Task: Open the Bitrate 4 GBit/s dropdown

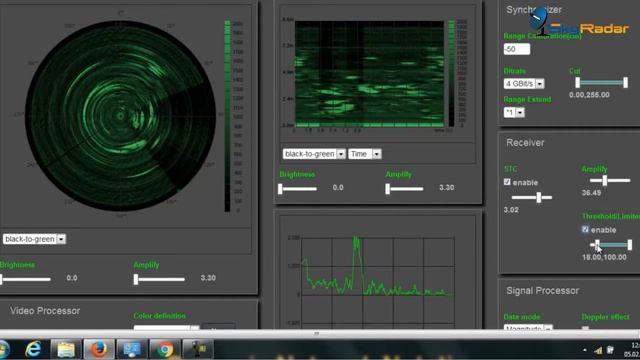Action: [x=524, y=84]
